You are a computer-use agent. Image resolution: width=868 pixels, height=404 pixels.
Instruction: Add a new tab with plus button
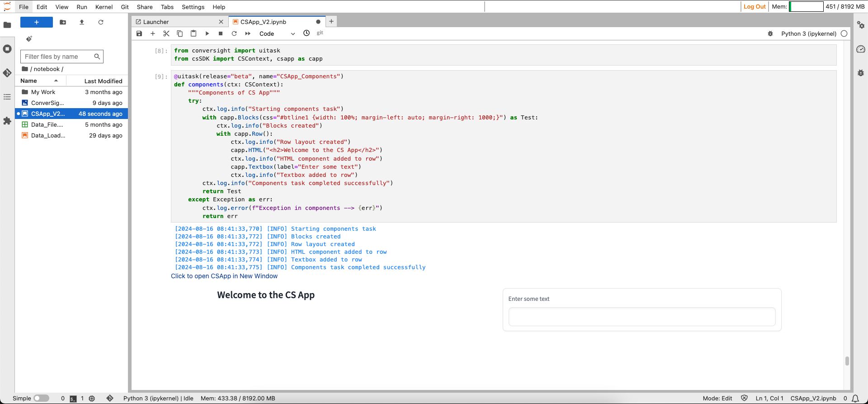pyautogui.click(x=331, y=21)
